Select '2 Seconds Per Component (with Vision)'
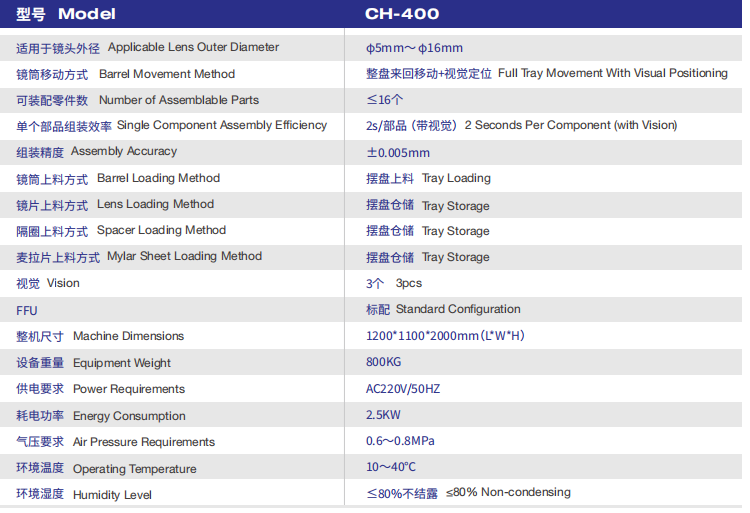This screenshot has height=513, width=750. [571, 125]
